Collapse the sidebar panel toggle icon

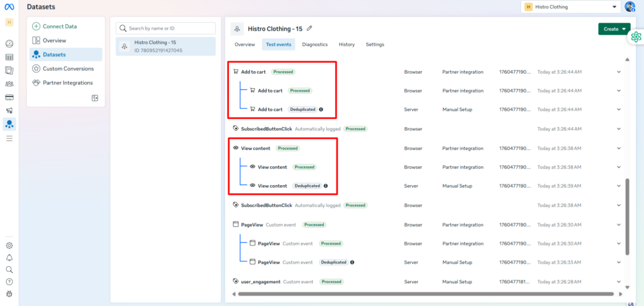coord(95,98)
